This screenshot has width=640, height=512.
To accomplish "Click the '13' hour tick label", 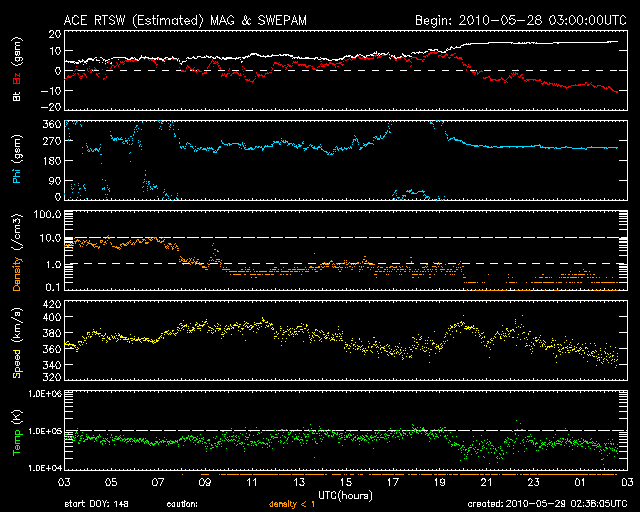I will tap(299, 483).
